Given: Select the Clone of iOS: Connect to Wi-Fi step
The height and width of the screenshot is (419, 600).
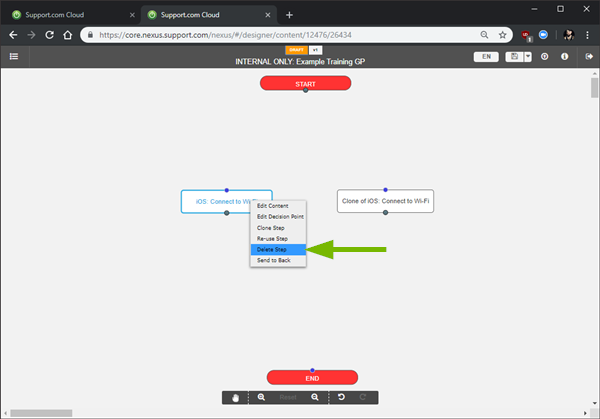Looking at the screenshot, I should [x=385, y=201].
